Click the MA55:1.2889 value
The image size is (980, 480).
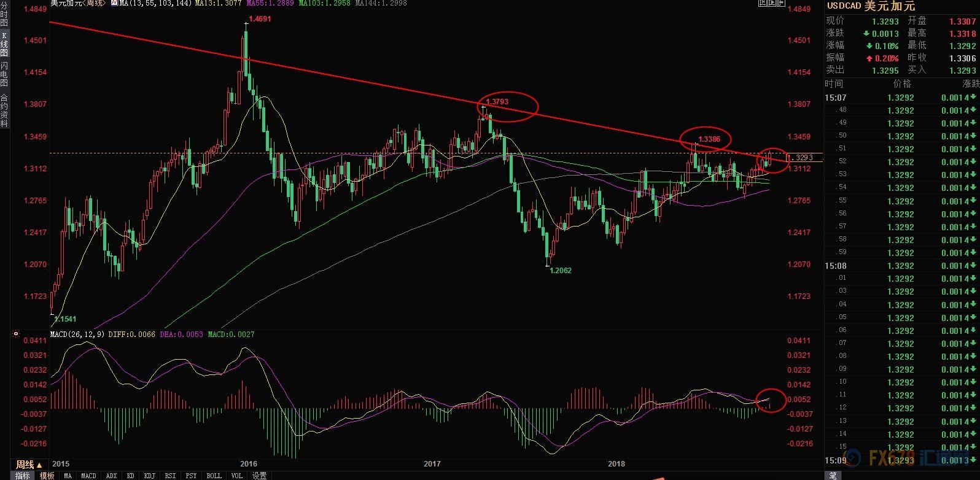pos(270,4)
